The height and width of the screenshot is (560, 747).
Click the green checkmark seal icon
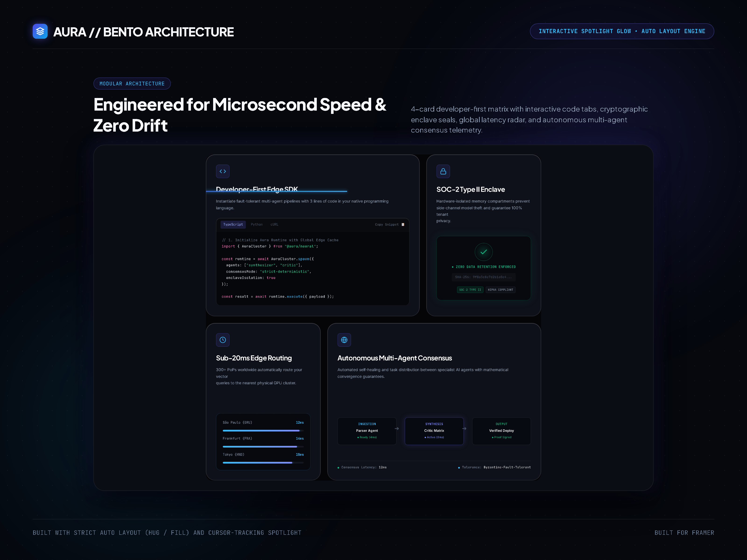tap(484, 252)
